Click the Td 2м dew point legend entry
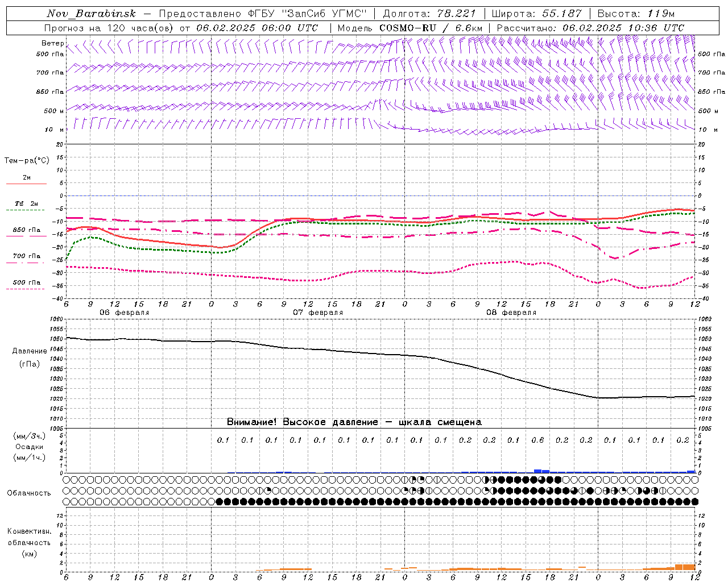The height and width of the screenshot is (582, 728). point(26,205)
